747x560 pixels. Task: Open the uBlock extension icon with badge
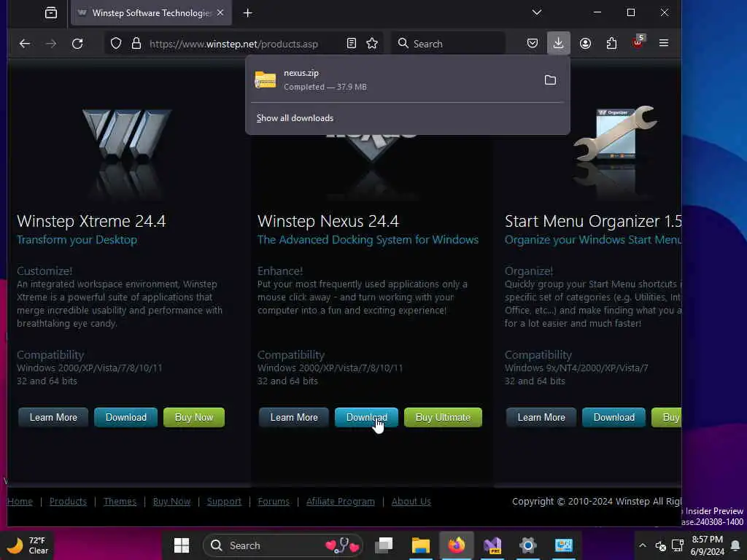click(638, 43)
